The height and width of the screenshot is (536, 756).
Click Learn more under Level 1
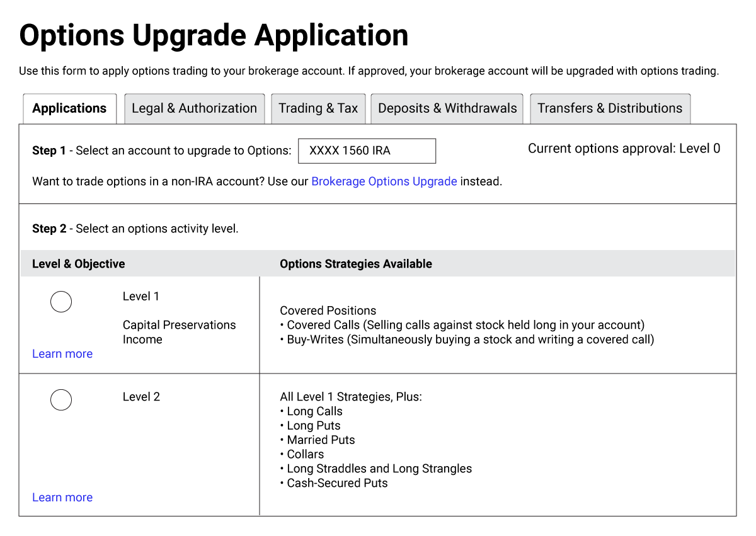[62, 354]
